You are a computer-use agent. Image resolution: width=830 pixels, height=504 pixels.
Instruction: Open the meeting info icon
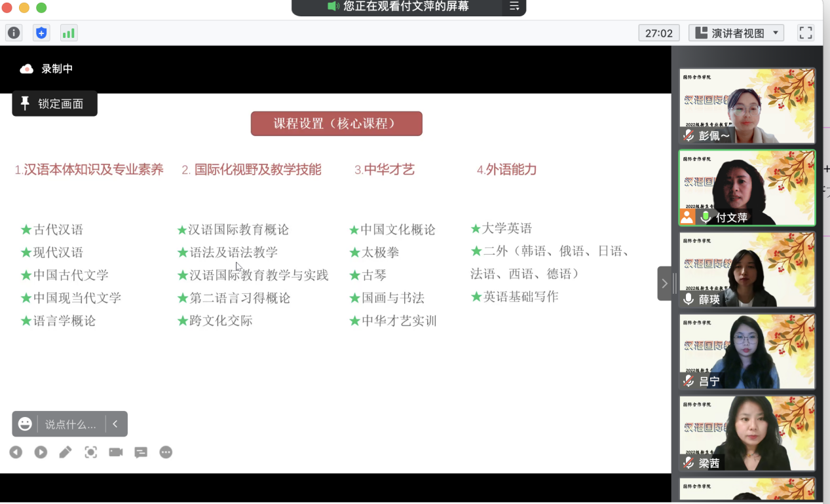click(14, 33)
